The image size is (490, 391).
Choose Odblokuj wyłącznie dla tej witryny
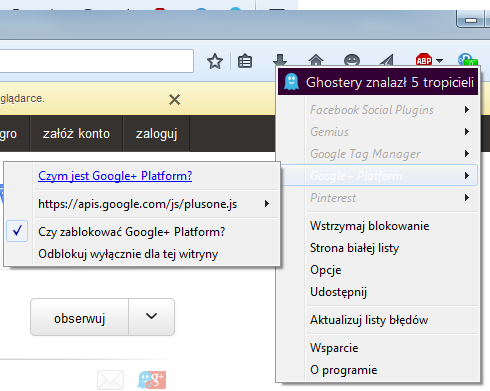[128, 254]
